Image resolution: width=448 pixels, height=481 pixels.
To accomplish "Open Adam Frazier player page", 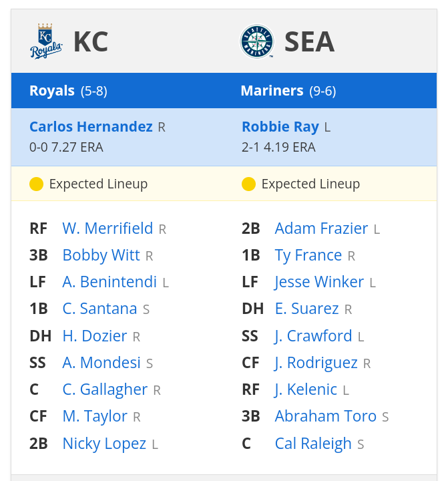I will pos(321,228).
